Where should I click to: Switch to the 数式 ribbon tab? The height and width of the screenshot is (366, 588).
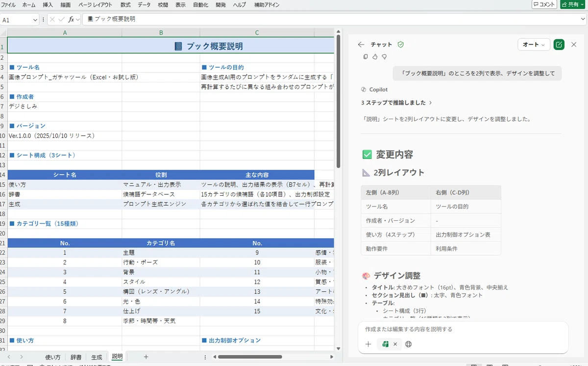pyautogui.click(x=125, y=4)
